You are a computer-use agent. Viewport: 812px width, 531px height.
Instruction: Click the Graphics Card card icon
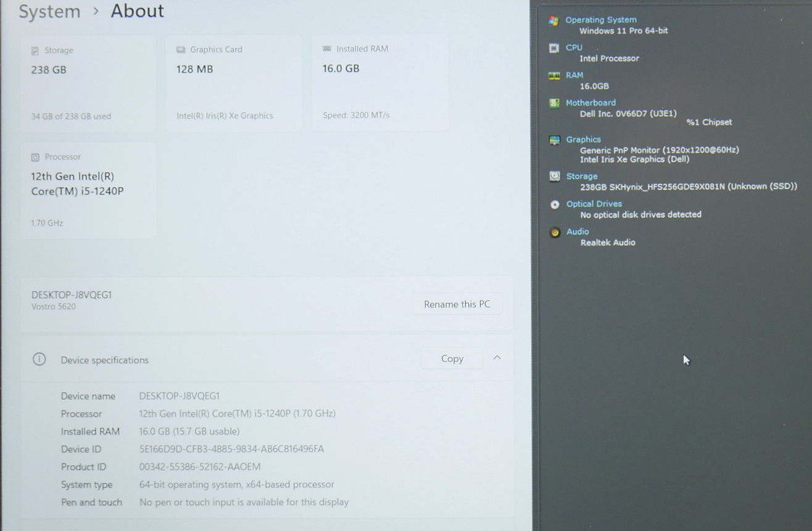[181, 50]
